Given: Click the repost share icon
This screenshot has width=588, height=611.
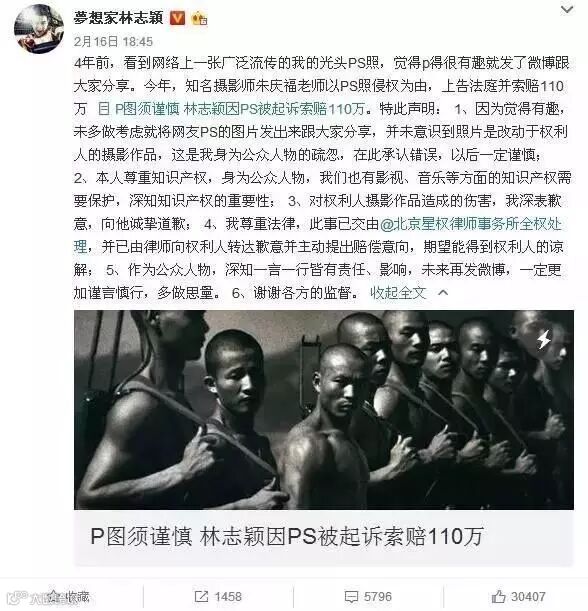Looking at the screenshot, I should (201, 597).
